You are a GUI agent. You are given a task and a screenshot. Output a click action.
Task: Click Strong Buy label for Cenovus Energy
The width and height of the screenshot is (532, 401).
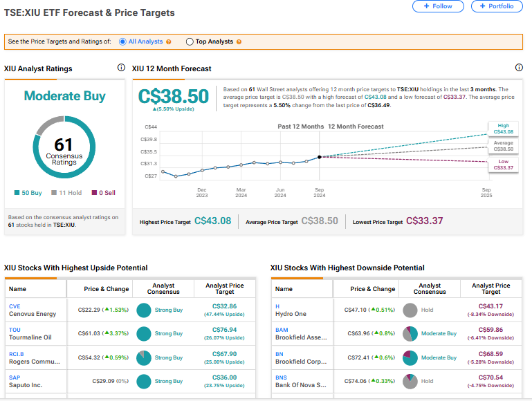point(169,310)
